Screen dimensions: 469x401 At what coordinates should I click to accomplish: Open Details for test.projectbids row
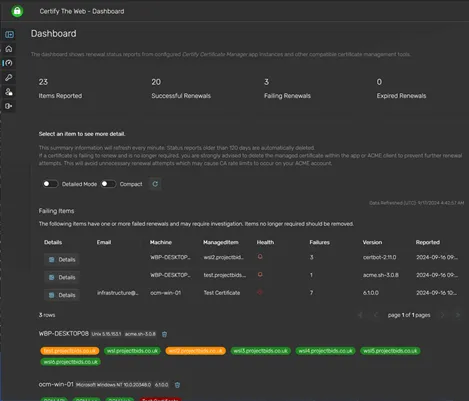(x=62, y=277)
